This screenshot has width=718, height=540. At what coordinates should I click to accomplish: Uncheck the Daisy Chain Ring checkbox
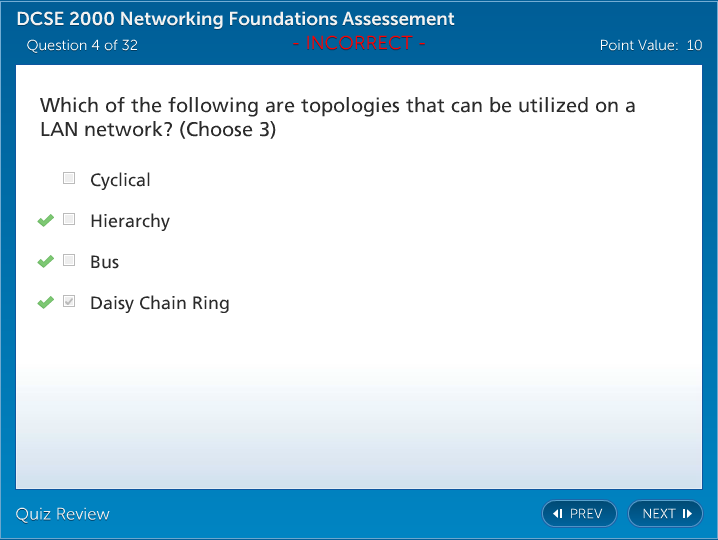tap(69, 301)
